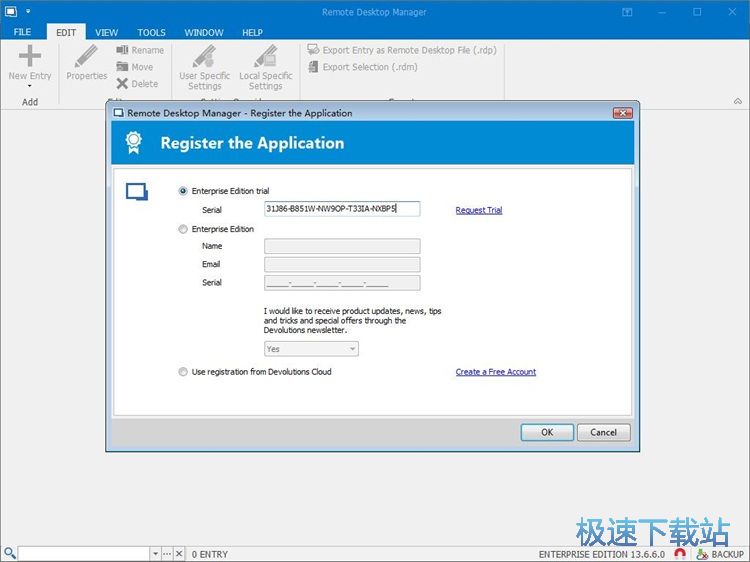The image size is (750, 562).
Task: Open the FILE menu
Action: point(22,32)
